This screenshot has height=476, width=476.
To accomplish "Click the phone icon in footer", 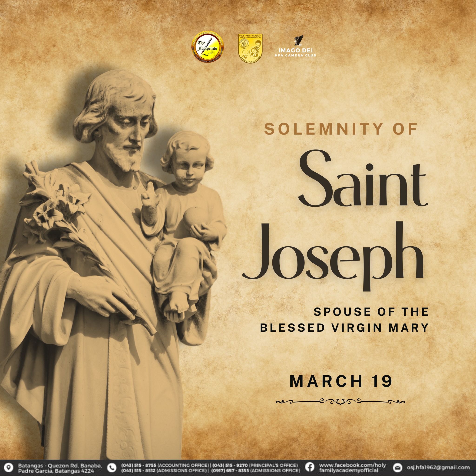I will pos(112,467).
